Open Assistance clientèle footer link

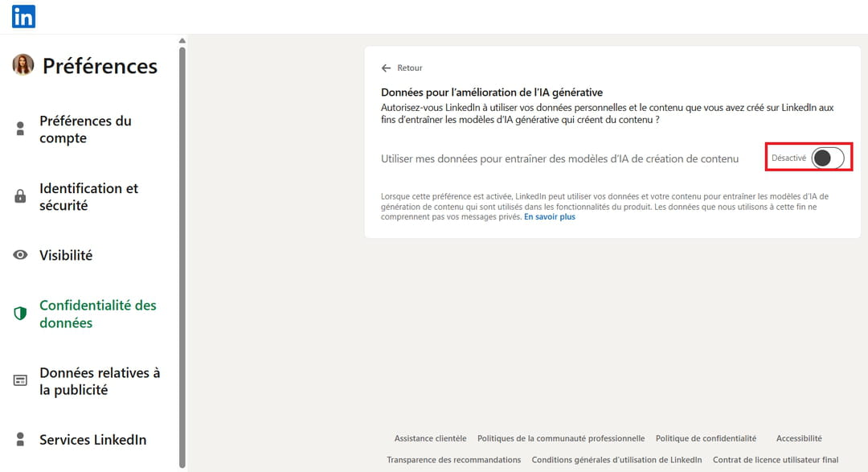[x=430, y=438]
